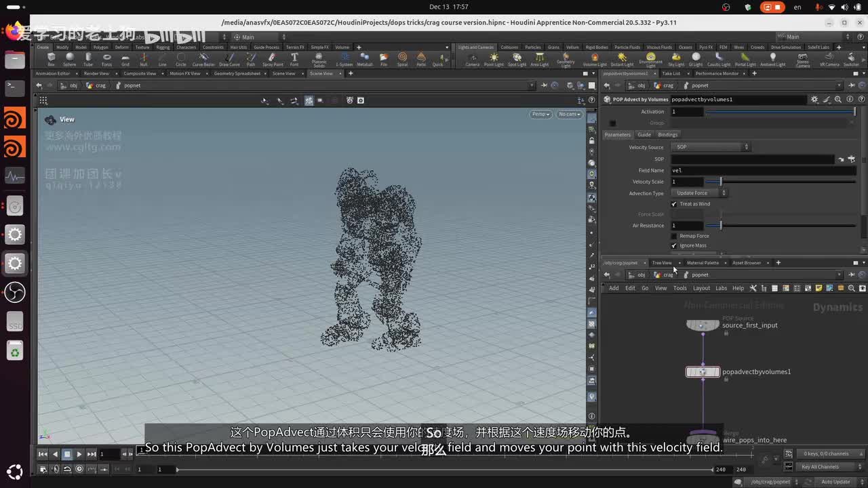The image size is (868, 488).
Task: Enable the Remap Force checkbox
Action: [x=674, y=236]
